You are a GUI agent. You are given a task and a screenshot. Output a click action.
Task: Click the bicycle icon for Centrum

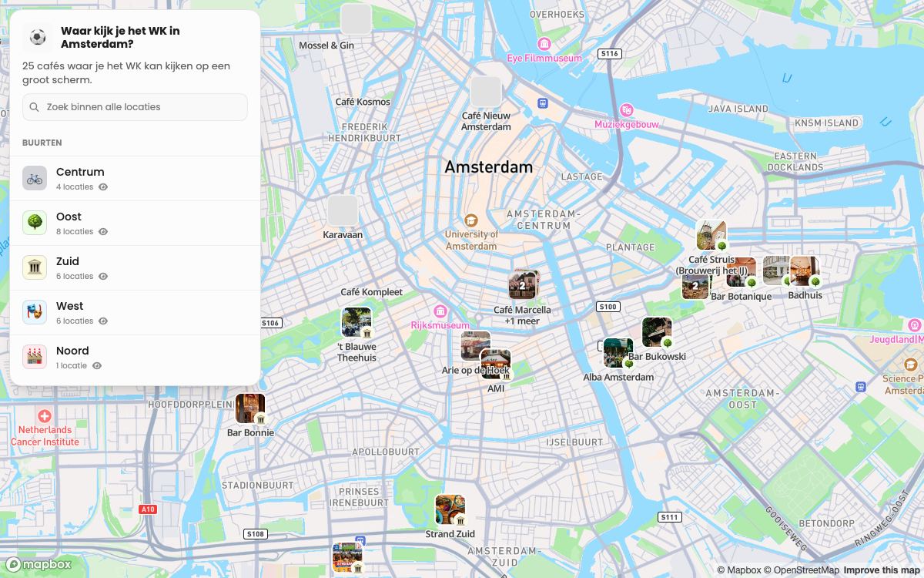(35, 179)
